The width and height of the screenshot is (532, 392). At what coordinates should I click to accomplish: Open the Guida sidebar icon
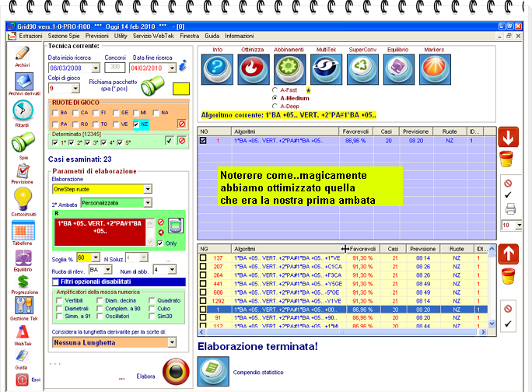pos(22,355)
